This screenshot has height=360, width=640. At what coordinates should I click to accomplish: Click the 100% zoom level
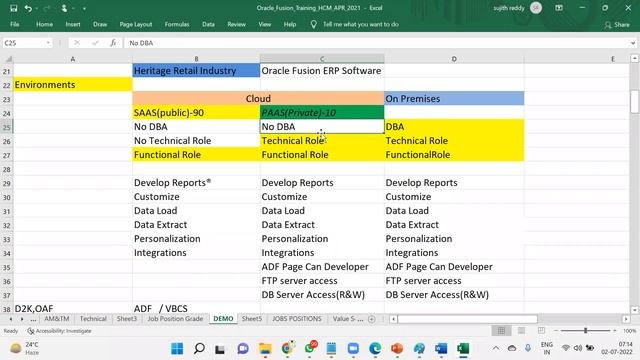629,331
